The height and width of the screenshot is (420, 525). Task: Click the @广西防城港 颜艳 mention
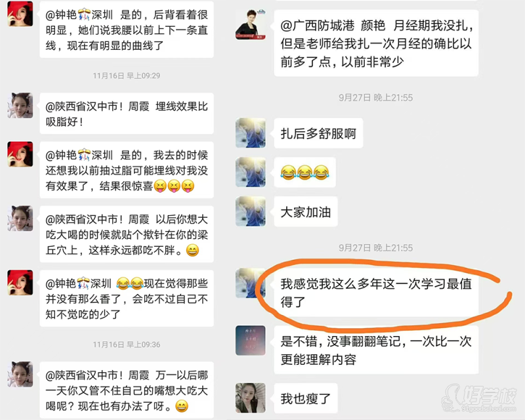pyautogui.click(x=333, y=26)
